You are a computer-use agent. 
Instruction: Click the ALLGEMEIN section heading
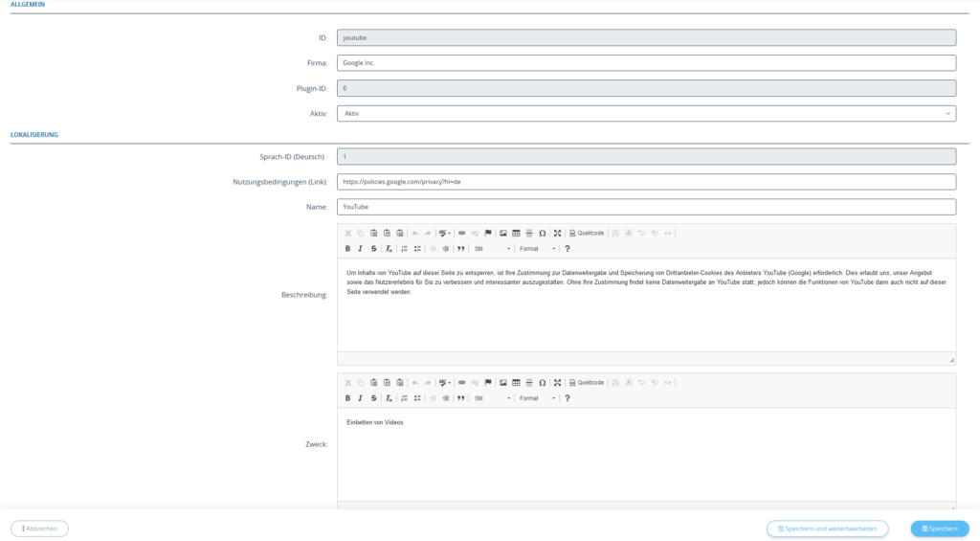(x=28, y=5)
